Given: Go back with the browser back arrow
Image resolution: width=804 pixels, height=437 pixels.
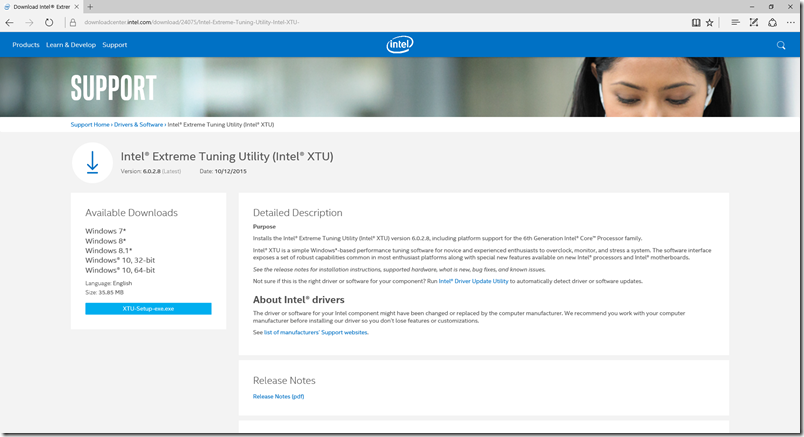Looking at the screenshot, I should coord(9,23).
